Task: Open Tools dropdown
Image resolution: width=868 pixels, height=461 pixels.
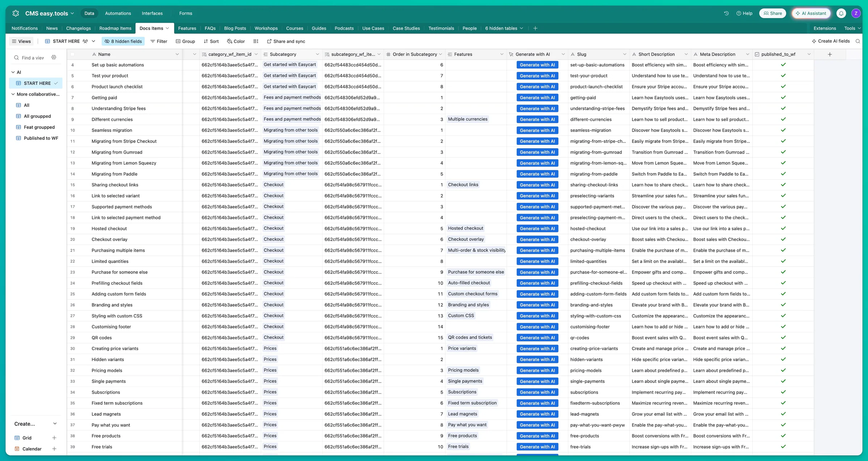Action: click(852, 28)
